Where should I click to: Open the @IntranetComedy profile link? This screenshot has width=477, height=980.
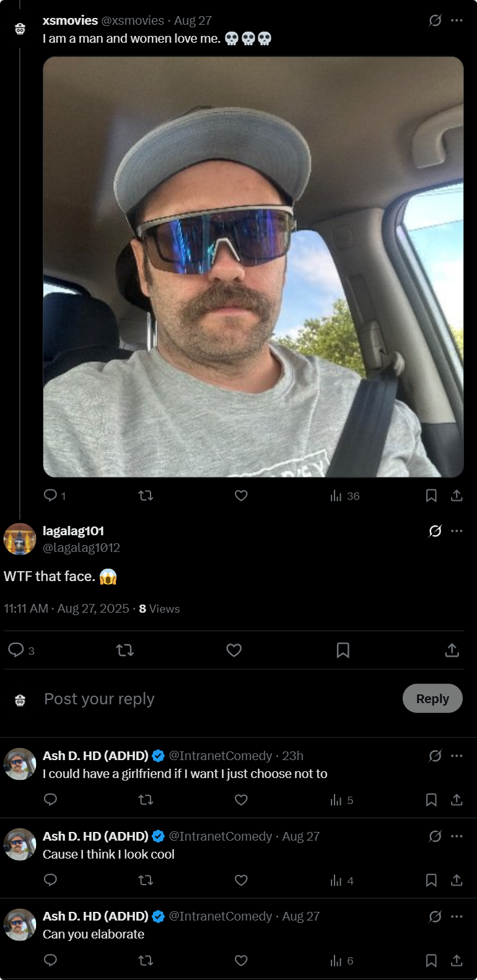(220, 756)
